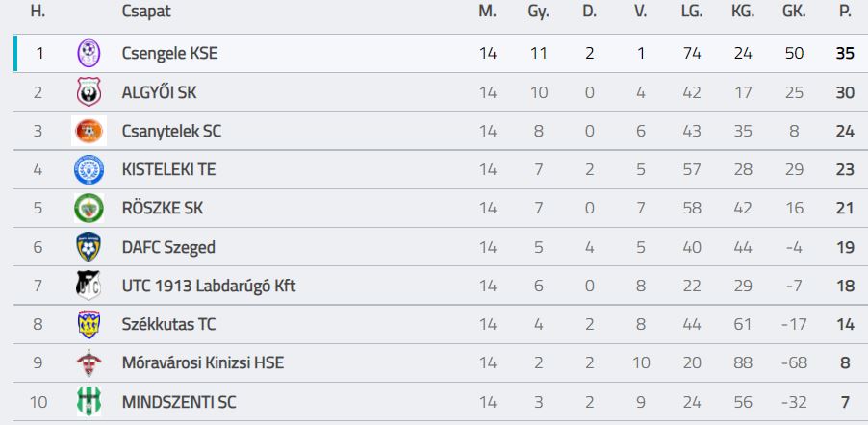The height and width of the screenshot is (425, 868).
Task: Click the LG. goals scored header
Action: click(691, 12)
